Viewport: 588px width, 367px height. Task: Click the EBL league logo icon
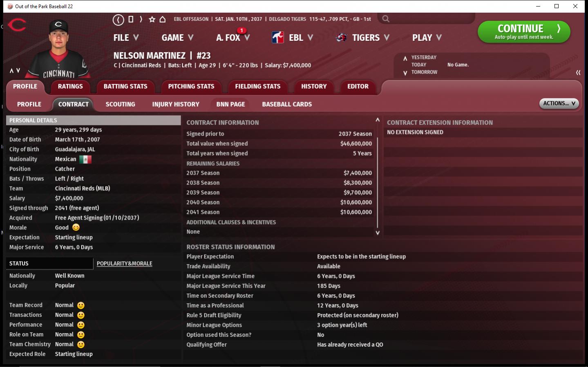click(x=278, y=38)
